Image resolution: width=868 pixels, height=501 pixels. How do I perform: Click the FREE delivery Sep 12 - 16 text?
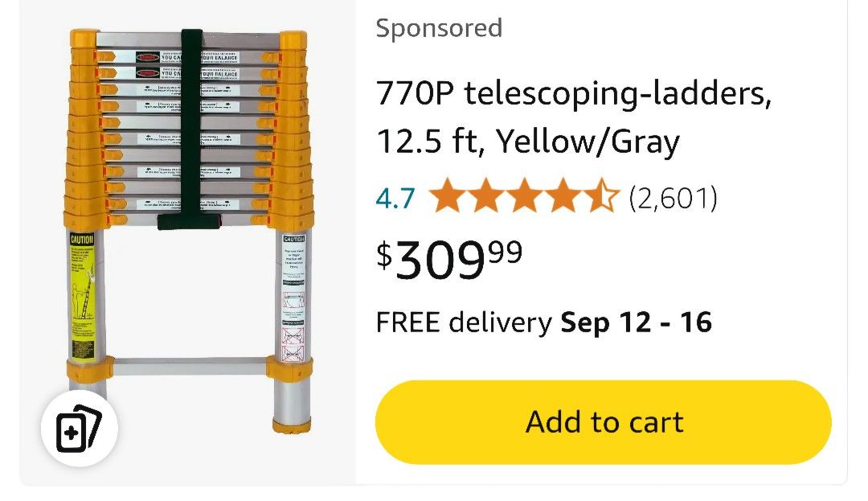pos(544,322)
